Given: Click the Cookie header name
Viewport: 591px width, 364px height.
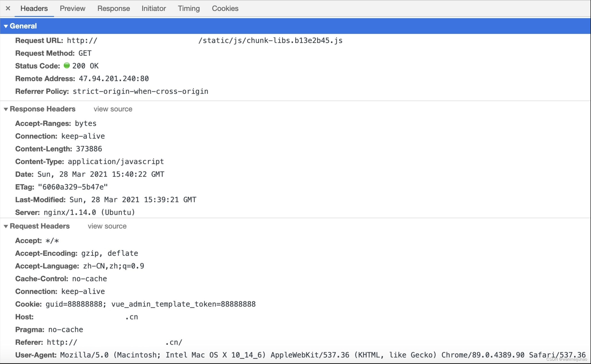Looking at the screenshot, I should click(x=28, y=304).
